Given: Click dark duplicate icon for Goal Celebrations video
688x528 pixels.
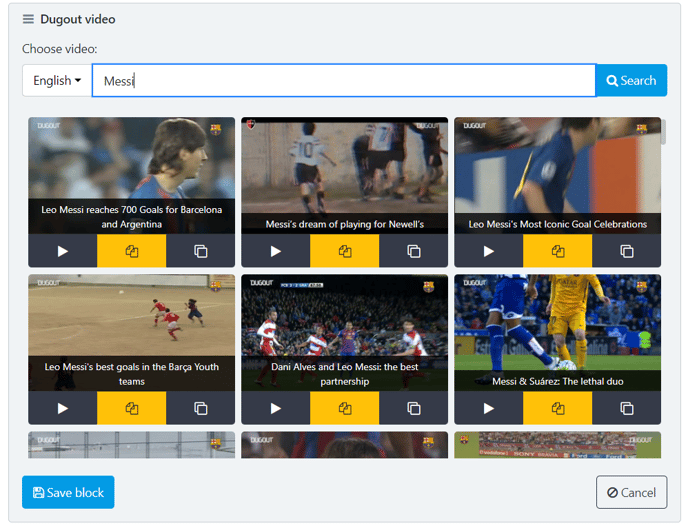Looking at the screenshot, I should point(627,251).
